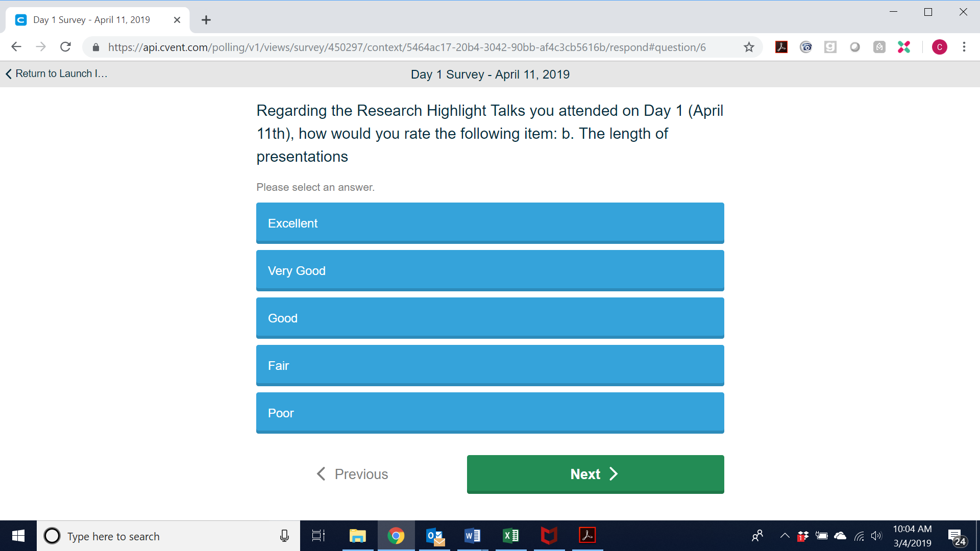
Task: Show hidden system tray icons chevron
Action: 785,536
